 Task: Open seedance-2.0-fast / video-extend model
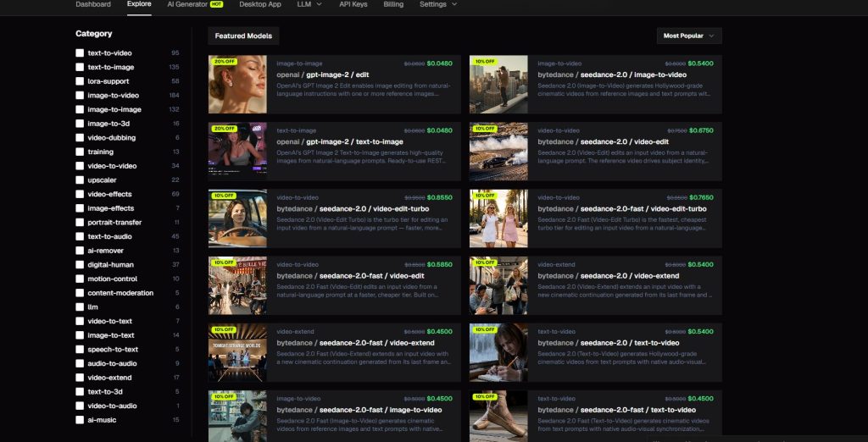click(334, 352)
